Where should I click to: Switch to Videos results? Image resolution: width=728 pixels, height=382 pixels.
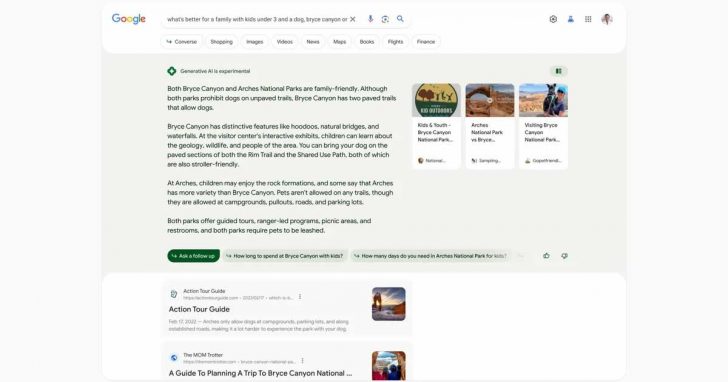click(x=285, y=42)
